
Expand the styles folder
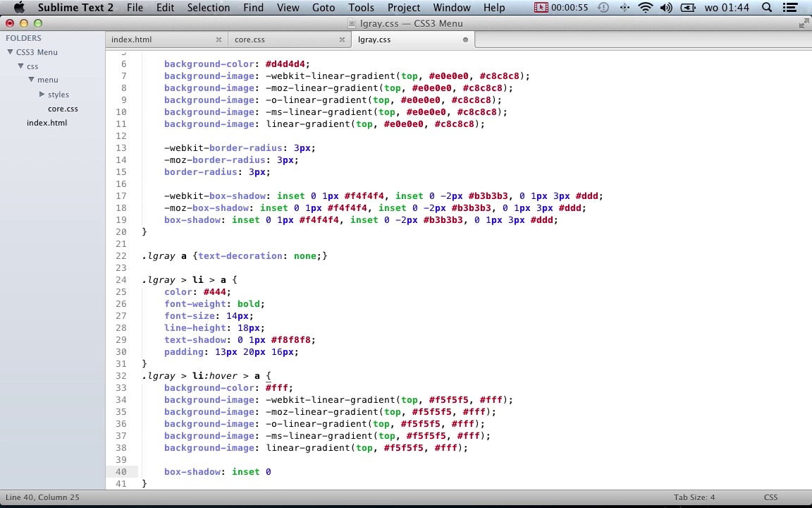point(42,95)
